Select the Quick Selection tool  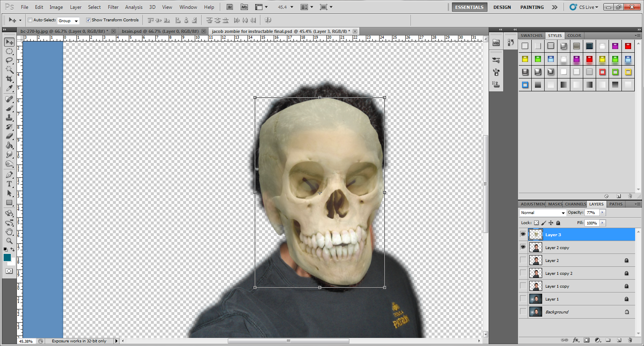[10, 70]
